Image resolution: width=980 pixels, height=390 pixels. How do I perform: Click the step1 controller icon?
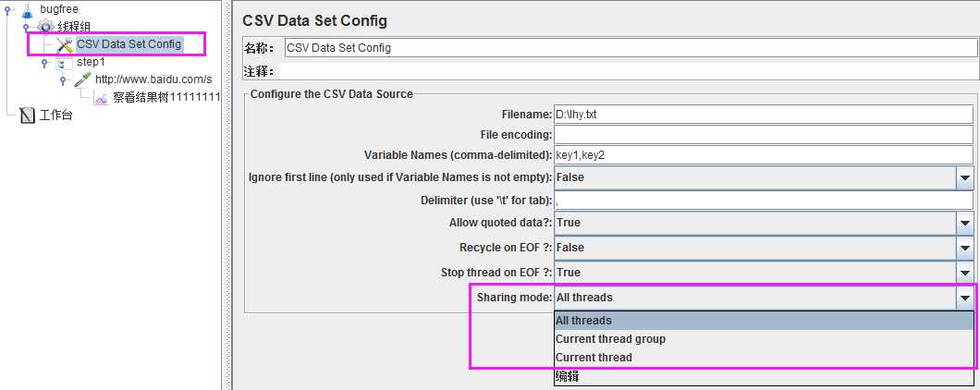coord(65,63)
